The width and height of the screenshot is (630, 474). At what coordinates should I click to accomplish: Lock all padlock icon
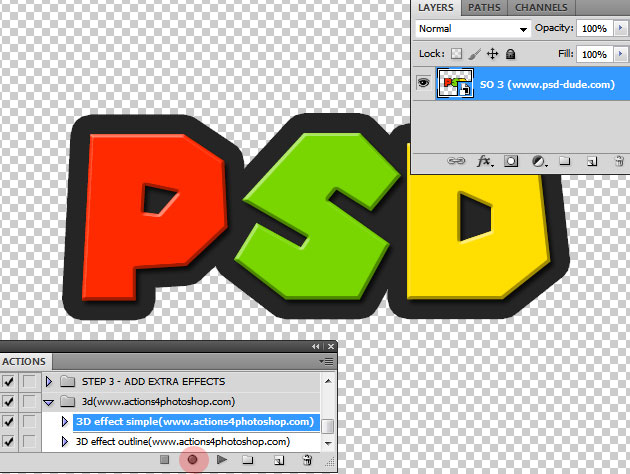(x=511, y=54)
